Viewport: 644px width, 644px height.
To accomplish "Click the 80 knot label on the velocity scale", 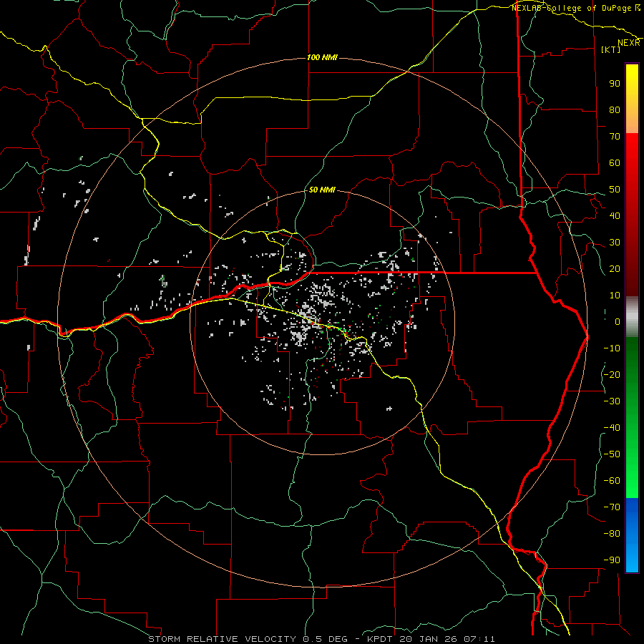I will [x=615, y=109].
